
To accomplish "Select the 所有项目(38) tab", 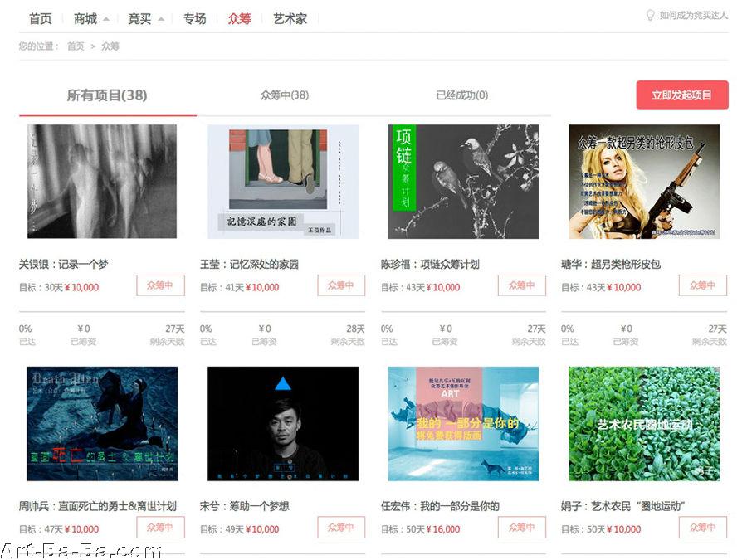I will [107, 95].
